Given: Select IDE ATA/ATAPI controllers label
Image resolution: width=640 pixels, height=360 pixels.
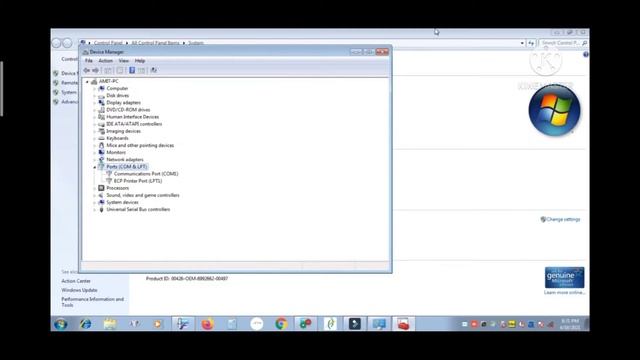Looking at the screenshot, I should [x=134, y=124].
